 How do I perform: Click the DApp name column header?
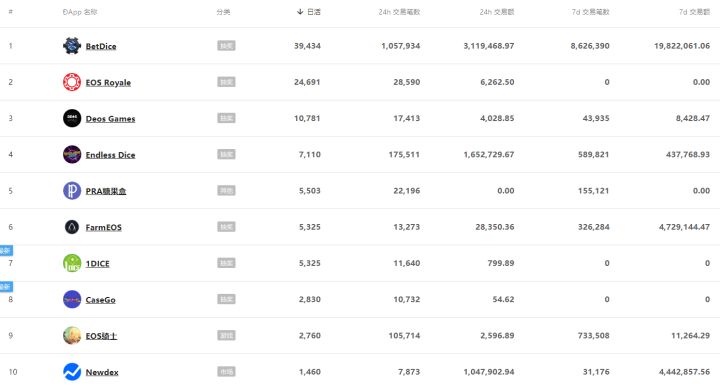80,12
